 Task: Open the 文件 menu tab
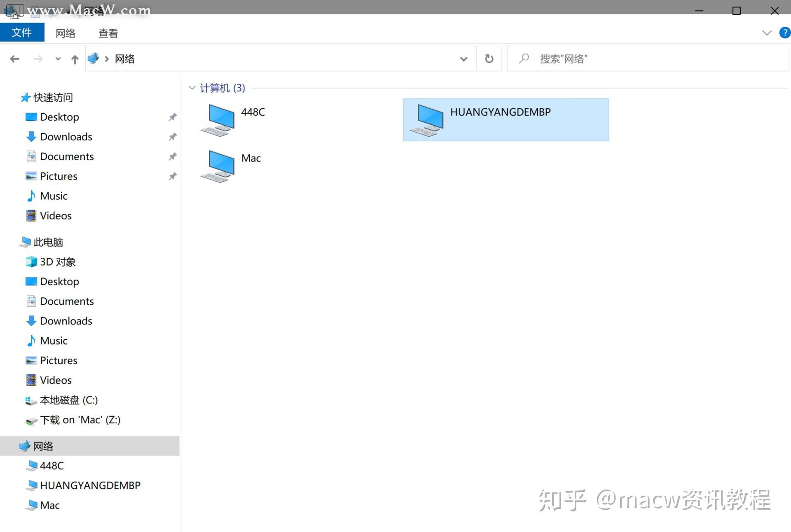point(22,33)
